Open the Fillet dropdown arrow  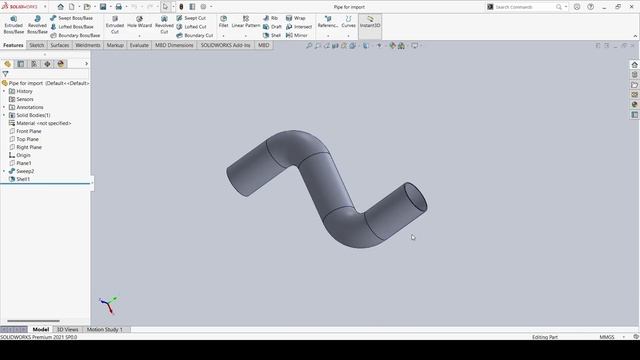tap(223, 36)
